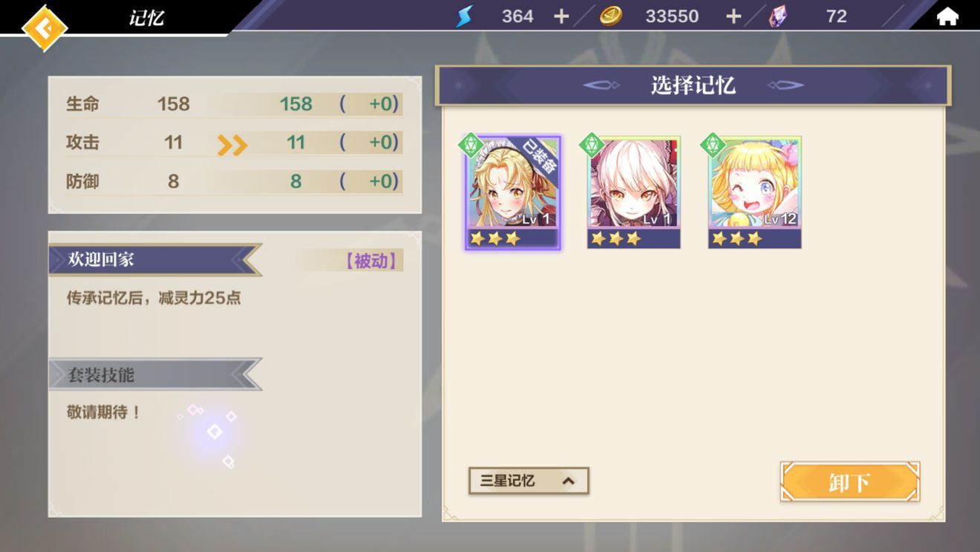Tap the 选择记忆 panel title
Viewport: 980px width, 552px height.
click(x=693, y=85)
